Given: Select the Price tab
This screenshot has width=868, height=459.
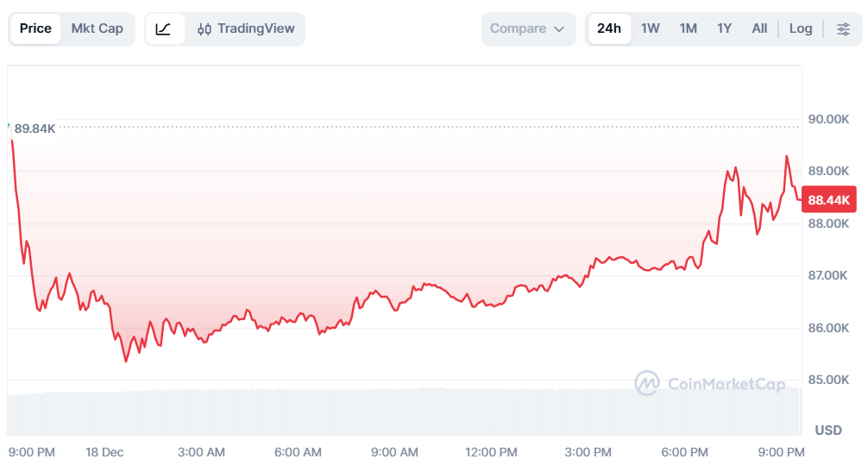Looking at the screenshot, I should [35, 28].
